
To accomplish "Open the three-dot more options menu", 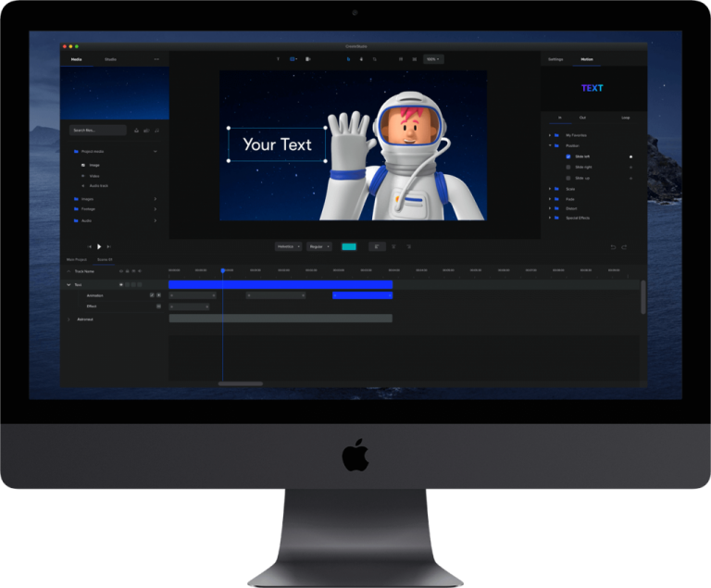I will coord(156,59).
